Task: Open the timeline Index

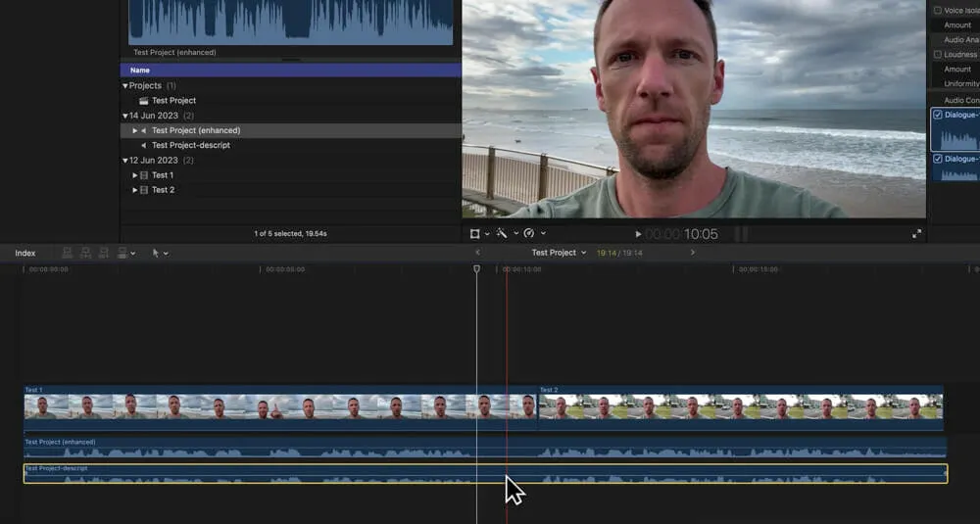Action: pos(25,254)
